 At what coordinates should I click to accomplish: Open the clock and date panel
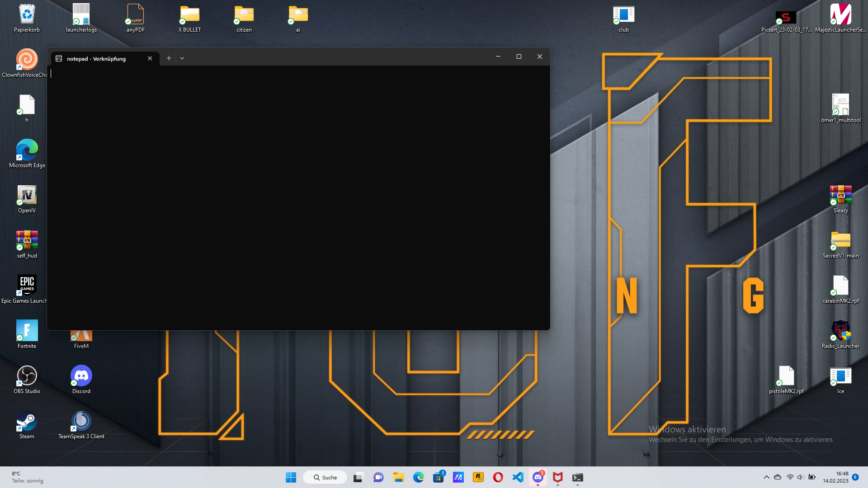835,477
